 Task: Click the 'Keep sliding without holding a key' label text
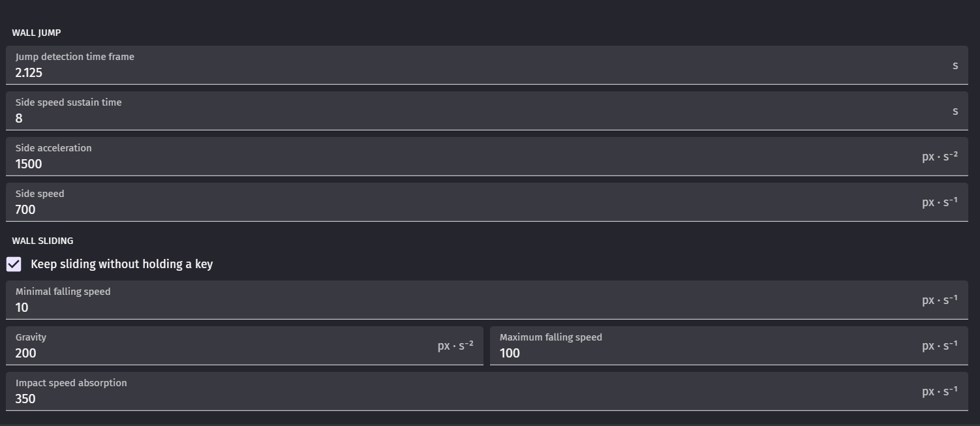(x=121, y=264)
